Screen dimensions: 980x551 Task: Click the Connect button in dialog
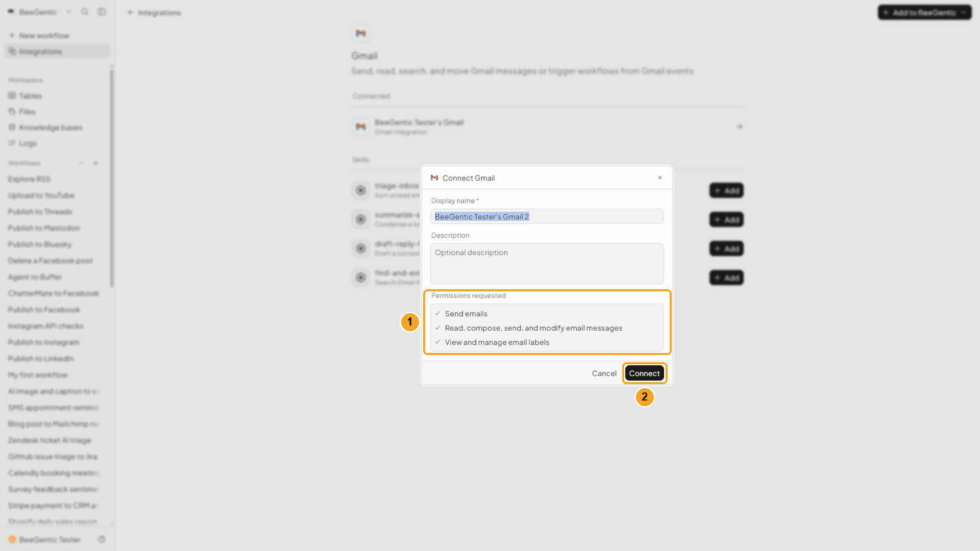click(x=644, y=373)
